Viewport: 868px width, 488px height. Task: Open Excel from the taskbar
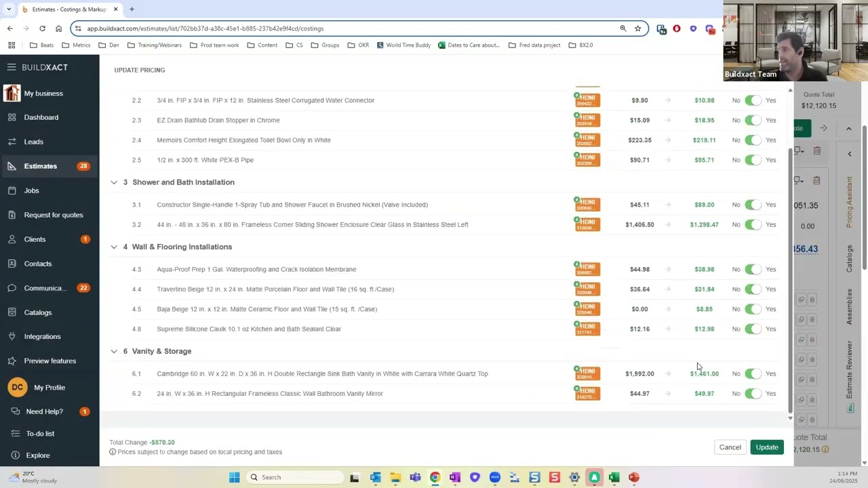614,477
